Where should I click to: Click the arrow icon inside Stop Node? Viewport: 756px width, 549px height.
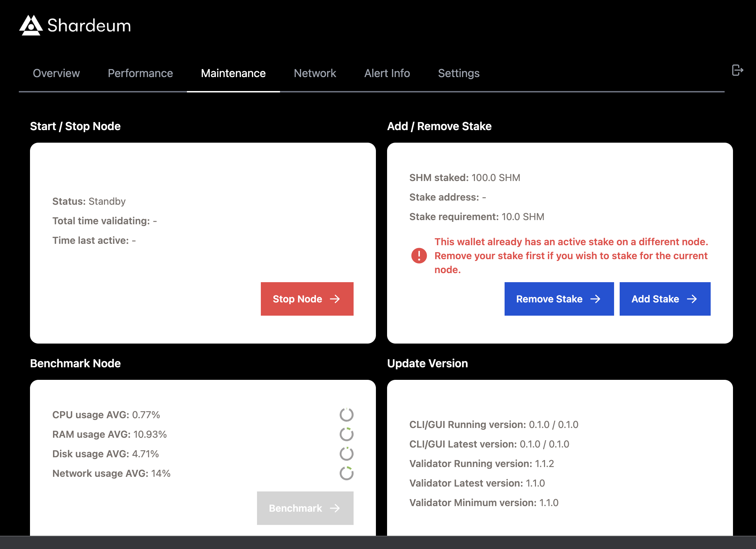pyautogui.click(x=335, y=299)
